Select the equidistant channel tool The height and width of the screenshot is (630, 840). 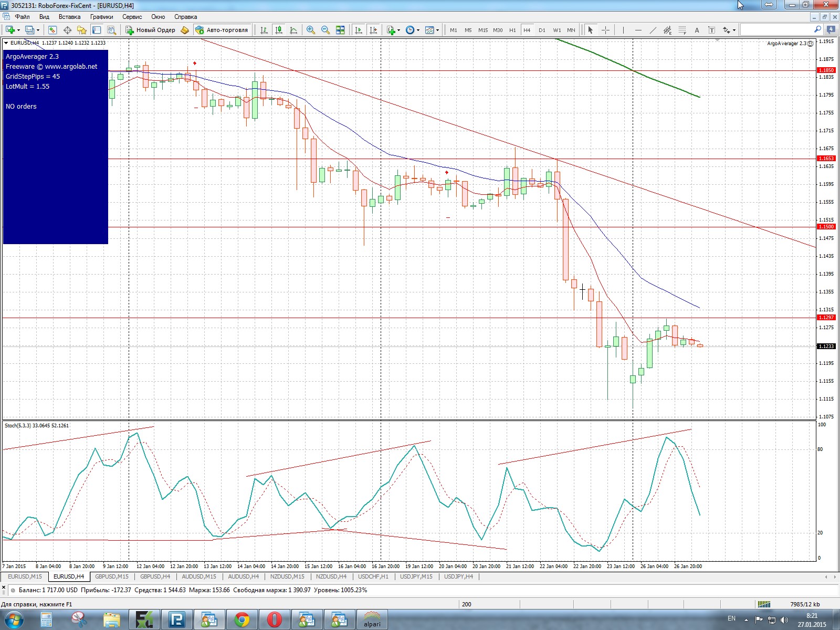[667, 30]
